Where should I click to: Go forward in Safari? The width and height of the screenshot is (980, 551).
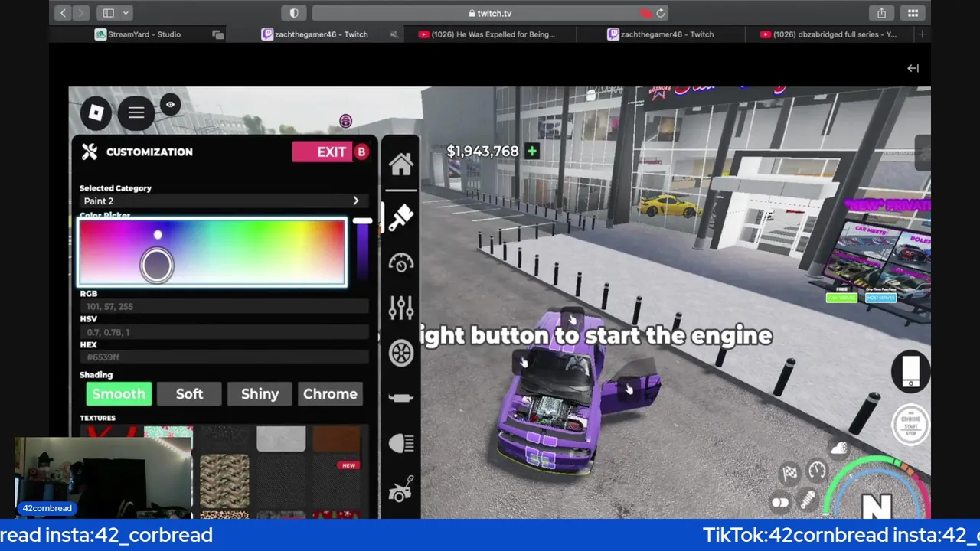[x=82, y=13]
